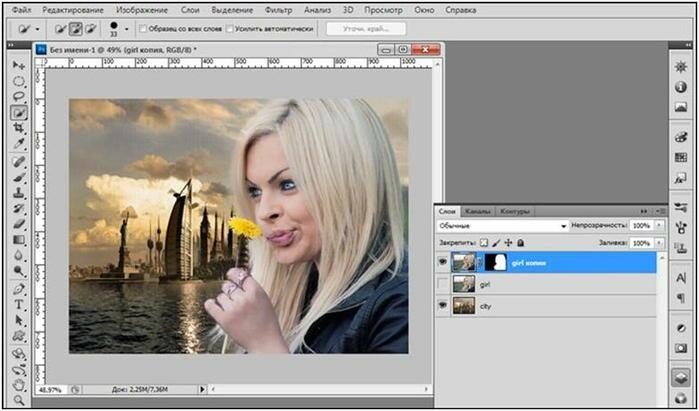
Task: Select the Crop tool
Action: tap(19, 128)
